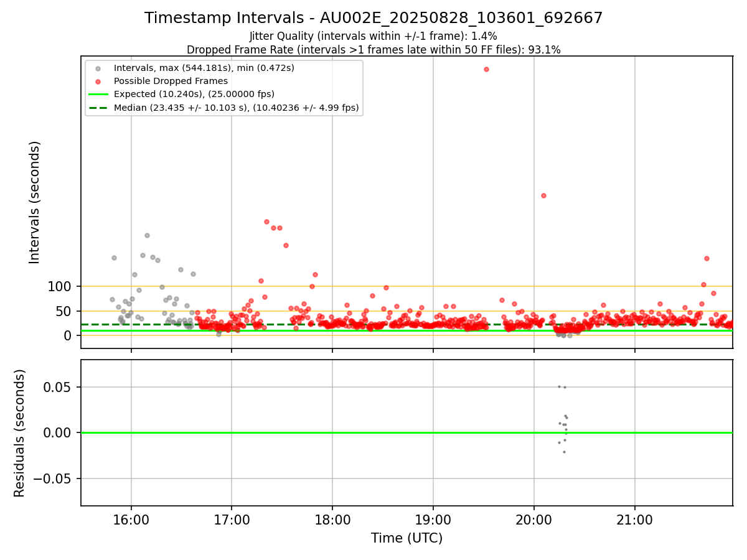
Task: Click the highest red outlier point near 19:30
Action: 486,69
